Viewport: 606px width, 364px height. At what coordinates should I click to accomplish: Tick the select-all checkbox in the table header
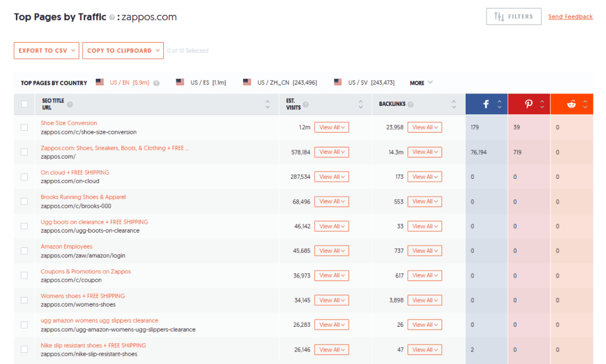pyautogui.click(x=24, y=104)
